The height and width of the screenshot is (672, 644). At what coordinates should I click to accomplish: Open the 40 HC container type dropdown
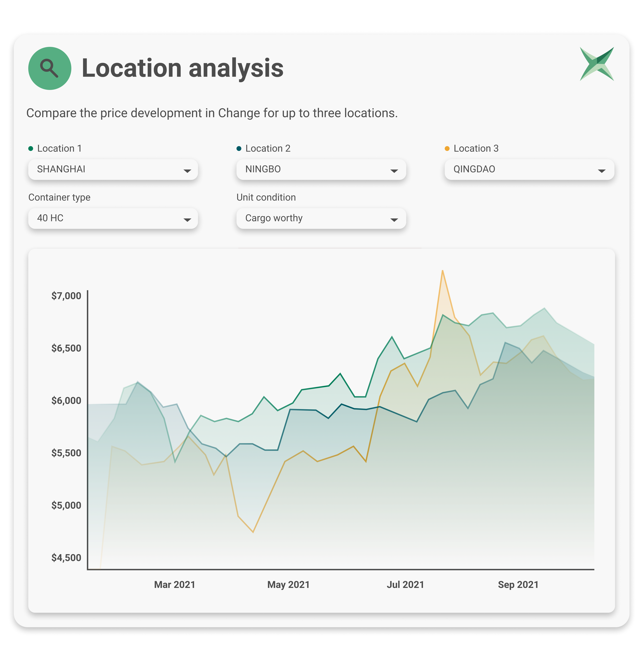(113, 218)
